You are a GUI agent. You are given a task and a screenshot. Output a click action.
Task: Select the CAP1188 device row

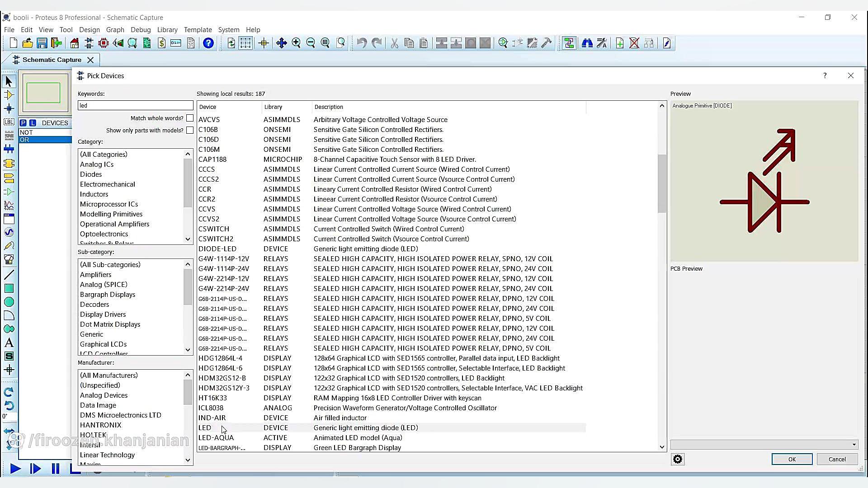tap(392, 160)
